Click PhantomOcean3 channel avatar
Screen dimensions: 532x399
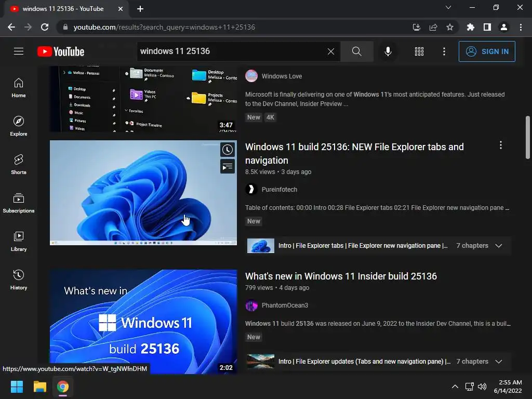pyautogui.click(x=251, y=305)
